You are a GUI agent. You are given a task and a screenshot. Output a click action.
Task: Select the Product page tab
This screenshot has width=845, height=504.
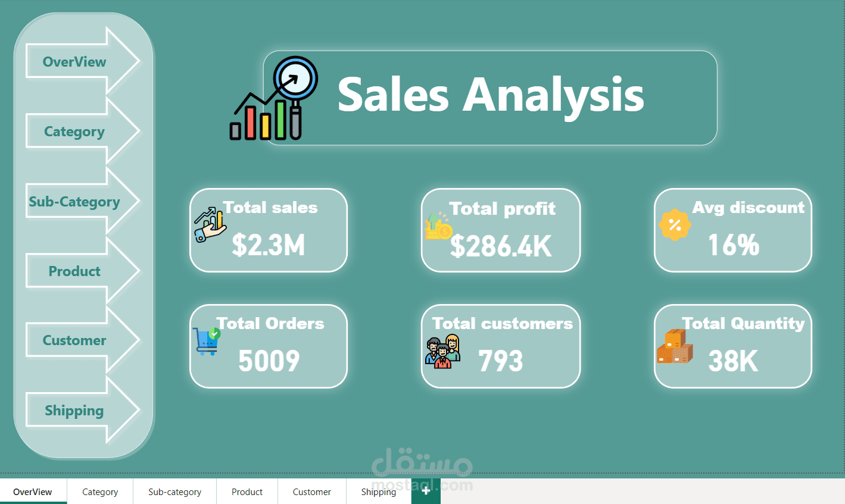click(247, 492)
